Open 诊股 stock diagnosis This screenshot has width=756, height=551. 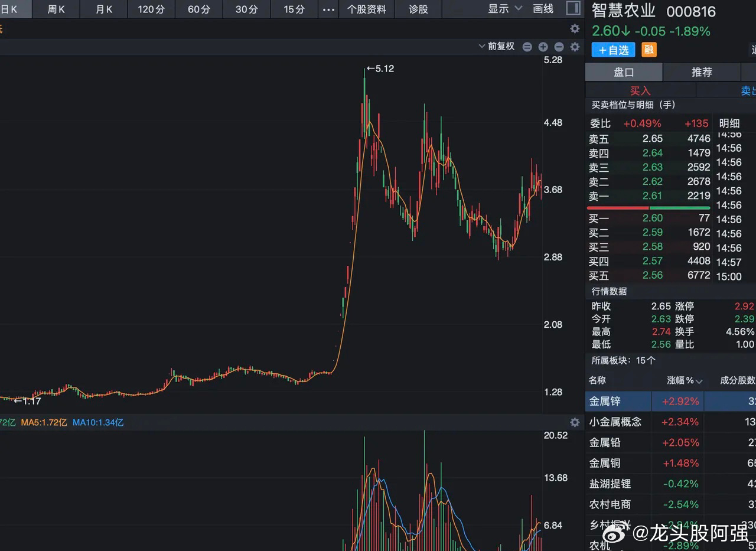[418, 9]
